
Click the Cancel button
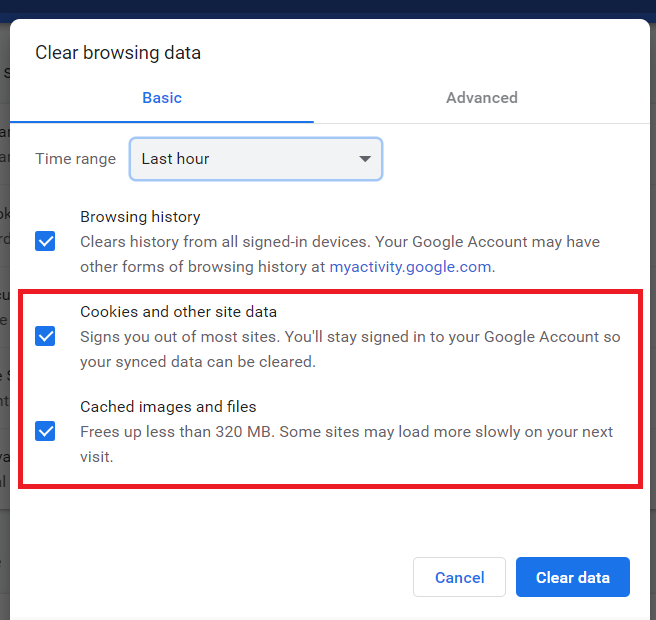[459, 577]
